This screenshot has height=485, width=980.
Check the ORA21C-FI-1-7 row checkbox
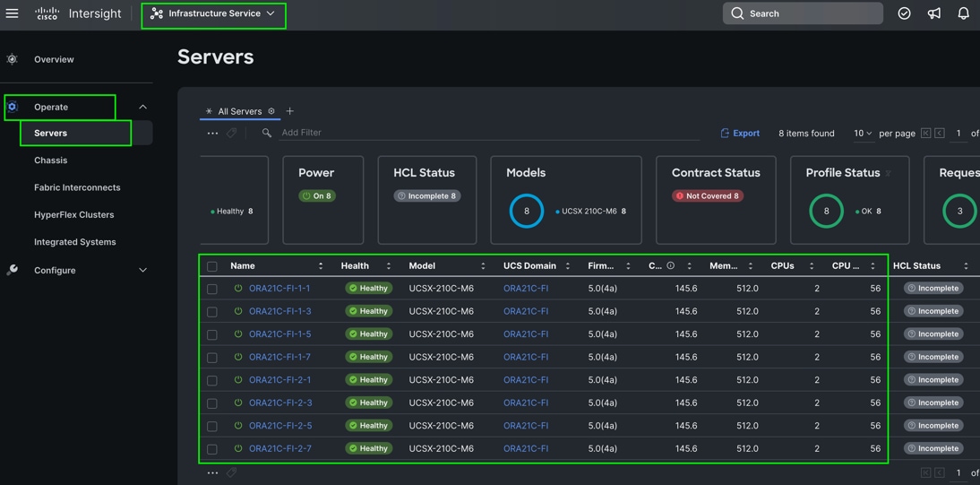212,358
